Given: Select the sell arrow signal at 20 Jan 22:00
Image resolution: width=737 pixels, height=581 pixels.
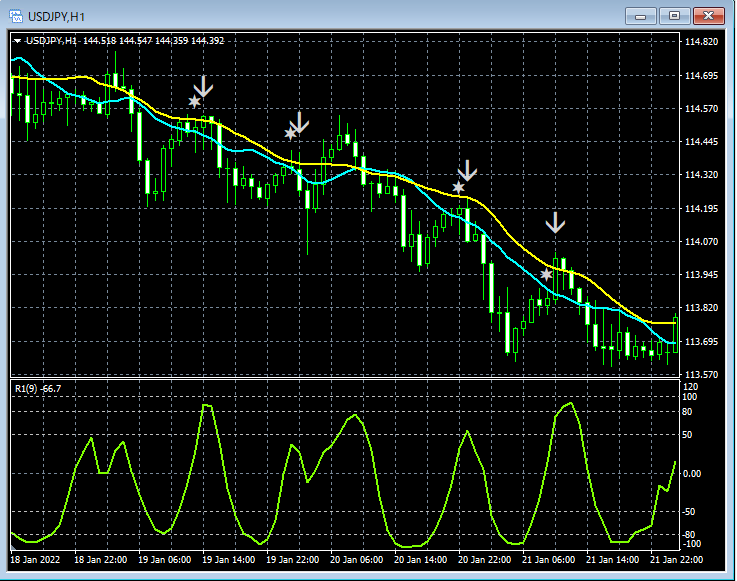Looking at the screenshot, I should click(467, 171).
